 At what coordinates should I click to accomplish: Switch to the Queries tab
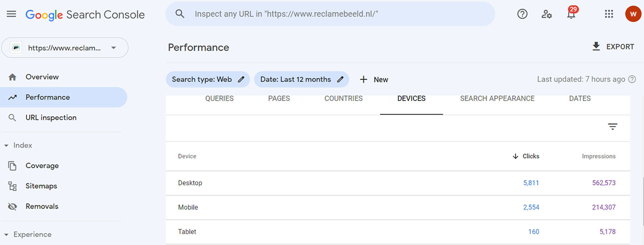219,98
